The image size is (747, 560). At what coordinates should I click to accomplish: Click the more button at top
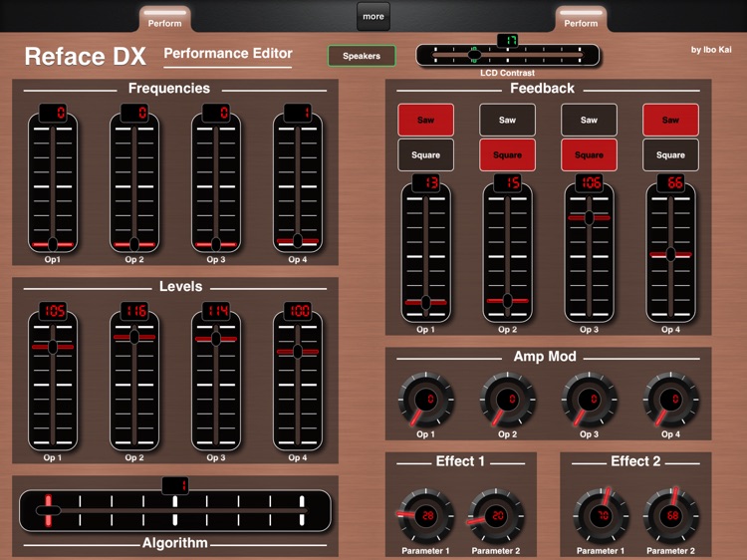373,16
